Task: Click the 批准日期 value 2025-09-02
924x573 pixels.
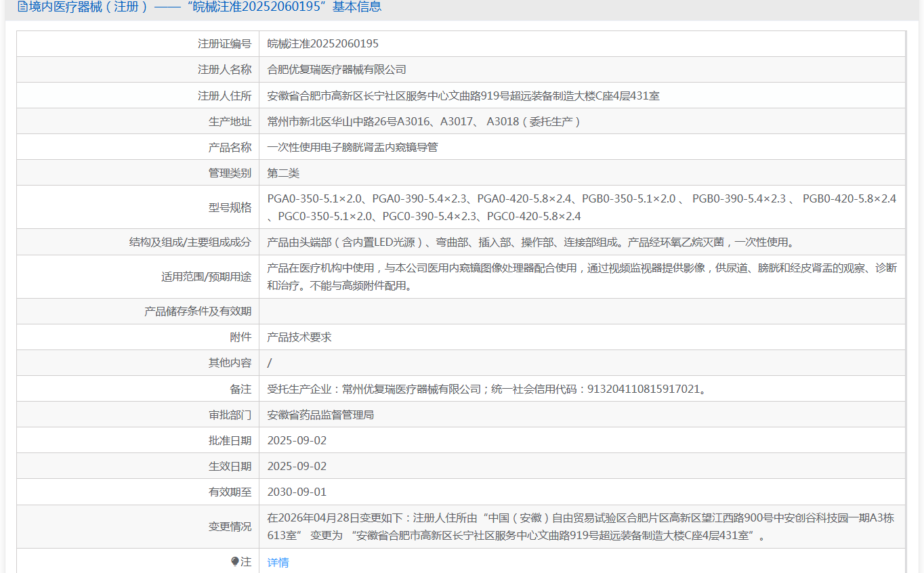Action: (x=297, y=440)
